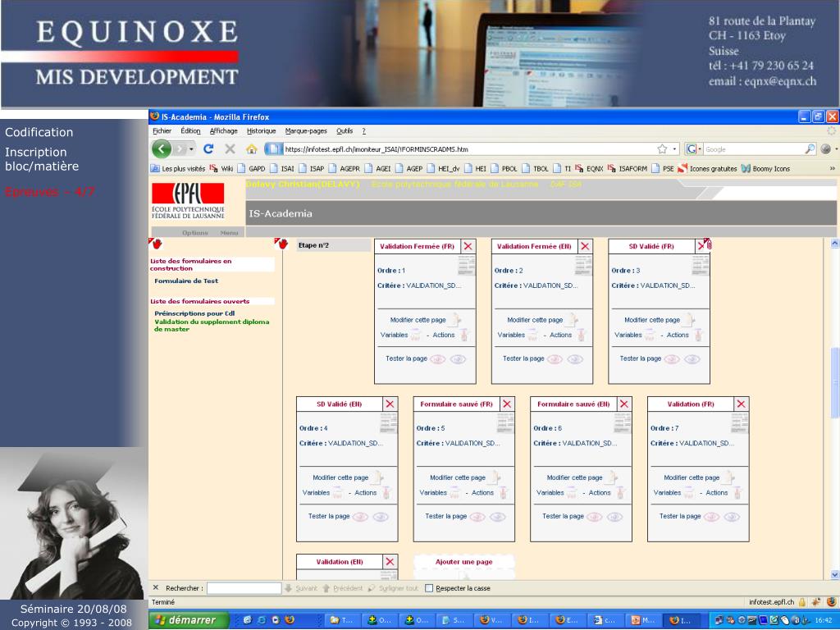This screenshot has width=840, height=630.
Task: Open the Marque-pages menu
Action: coord(306,130)
